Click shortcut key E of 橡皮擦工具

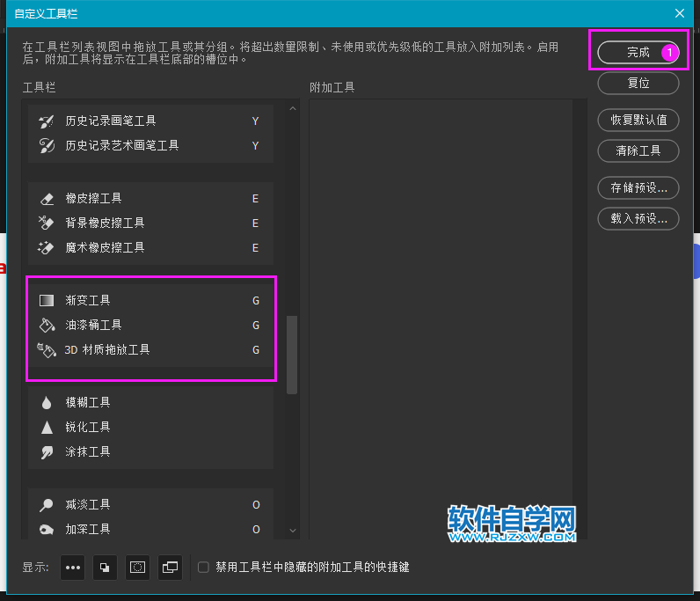[x=255, y=199]
